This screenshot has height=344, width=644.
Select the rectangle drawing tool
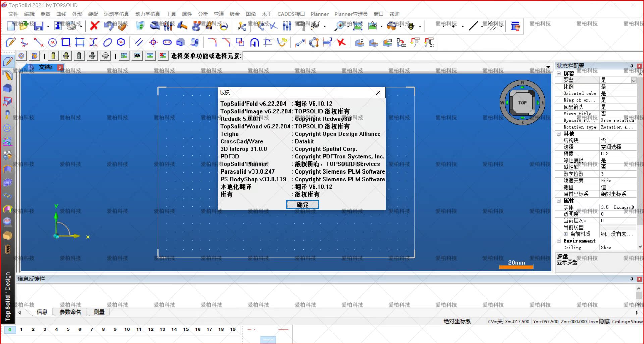point(66,42)
